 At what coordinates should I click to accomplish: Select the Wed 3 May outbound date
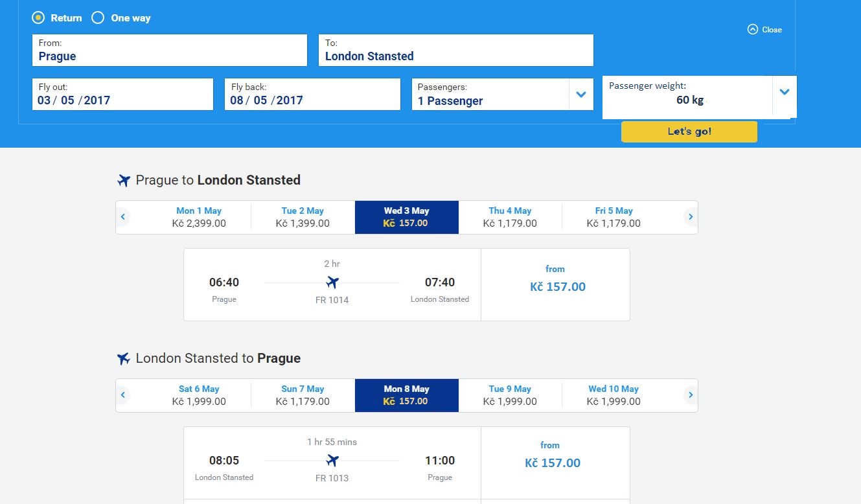point(406,216)
